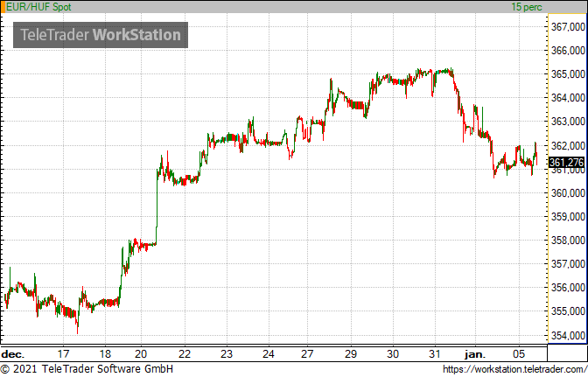The width and height of the screenshot is (588, 377).
Task: Click the date label 29 on time axis
Action: 351,353
